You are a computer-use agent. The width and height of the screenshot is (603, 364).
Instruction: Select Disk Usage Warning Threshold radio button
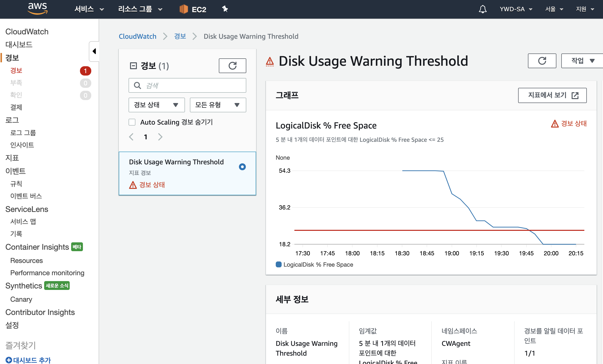[x=242, y=167]
